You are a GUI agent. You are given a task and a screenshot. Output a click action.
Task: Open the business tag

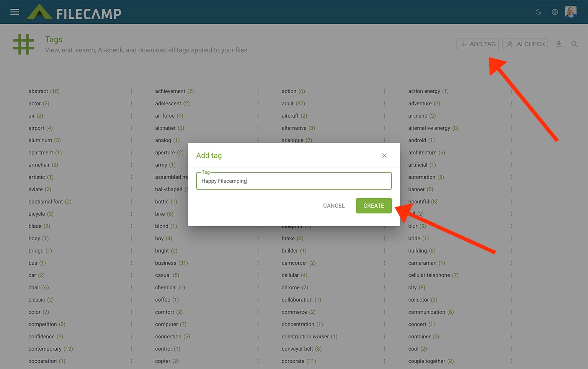[166, 263]
